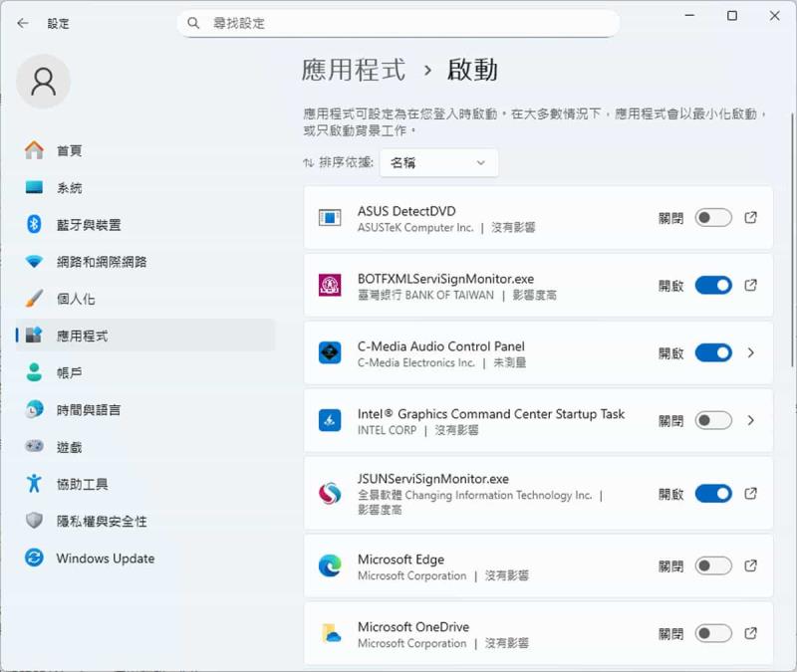This screenshot has width=797, height=672.
Task: Open external link icon for JSUNServiSignMonitor.exe
Action: pos(751,494)
